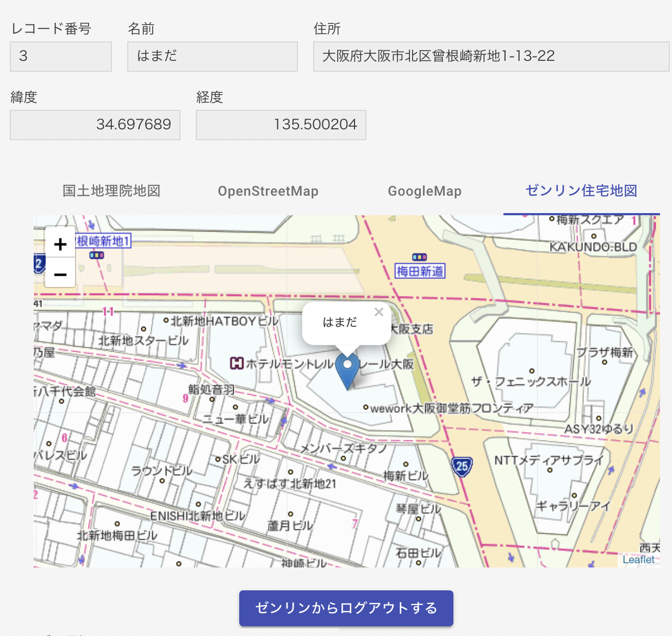
Task: Click the 根崎新地1 intersection label
Action: click(x=103, y=241)
